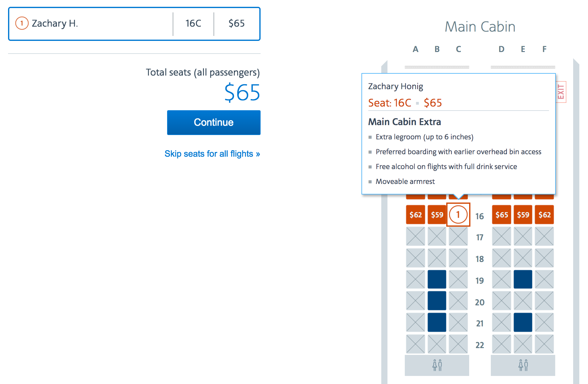Select the $59 seat 16E

tap(523, 215)
